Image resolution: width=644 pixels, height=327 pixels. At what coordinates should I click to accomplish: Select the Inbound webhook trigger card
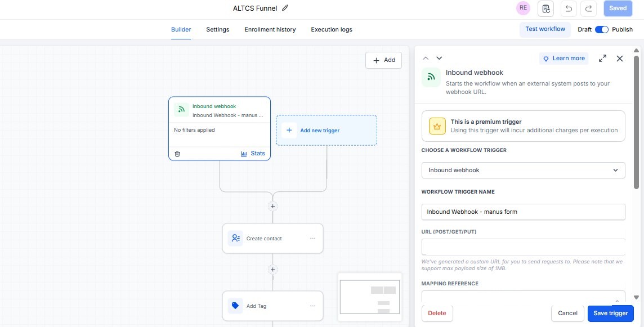point(220,128)
